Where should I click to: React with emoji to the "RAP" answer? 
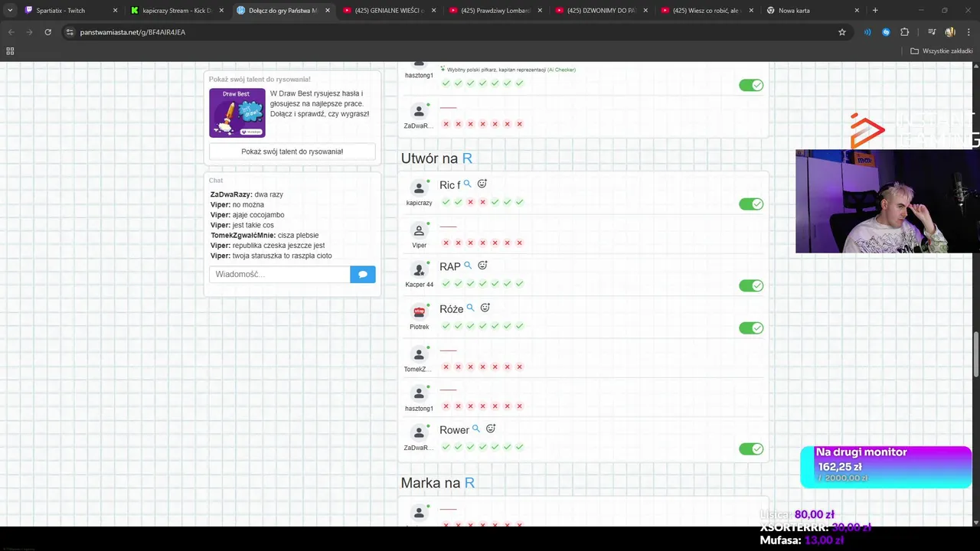(482, 266)
